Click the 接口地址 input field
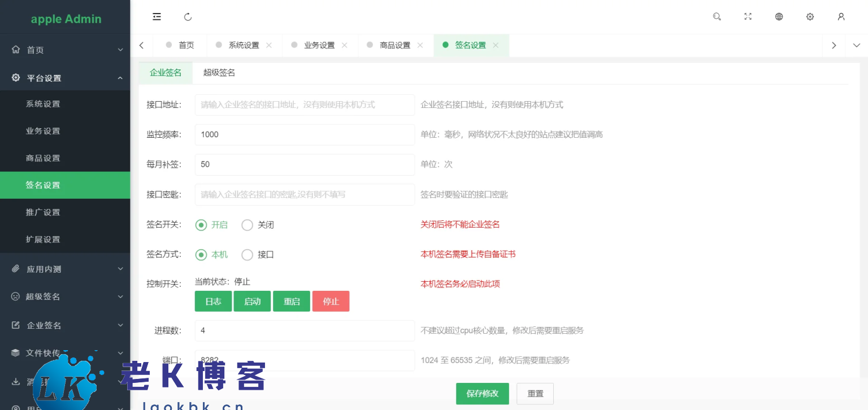 coord(305,104)
